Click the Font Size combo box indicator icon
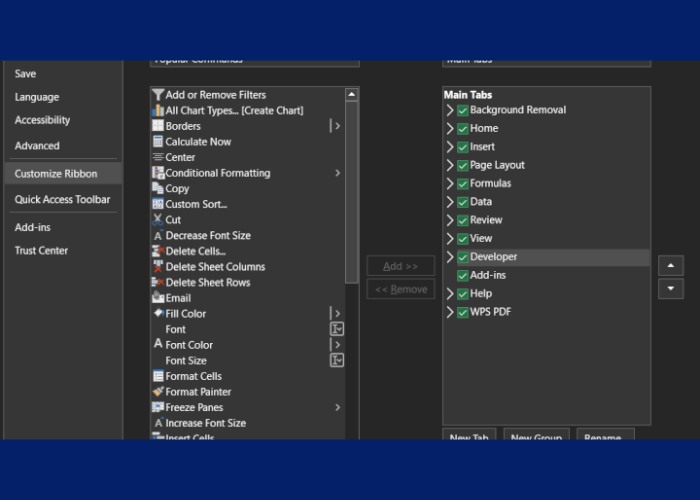The height and width of the screenshot is (500, 700). [337, 360]
